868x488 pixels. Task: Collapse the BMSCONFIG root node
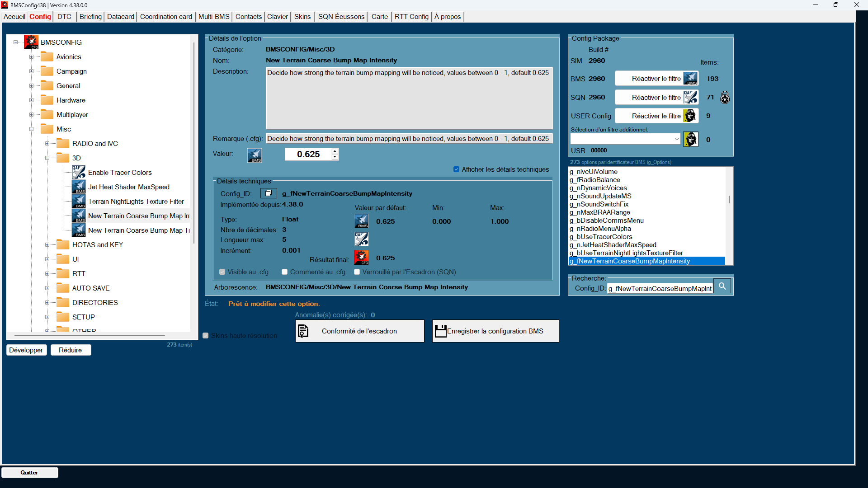click(x=15, y=42)
